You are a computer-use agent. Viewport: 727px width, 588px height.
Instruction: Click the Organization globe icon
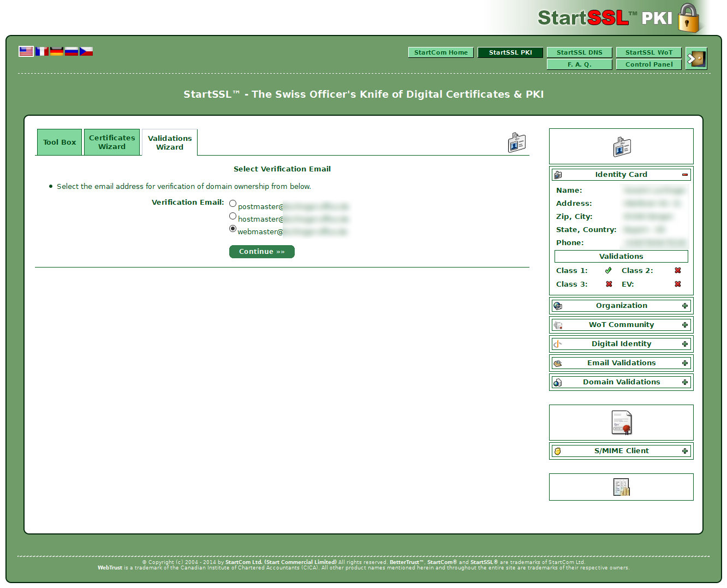tap(558, 306)
